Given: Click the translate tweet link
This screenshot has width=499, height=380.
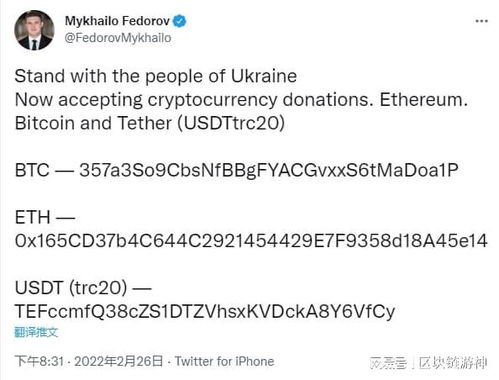Looking at the screenshot, I should click(36, 332).
